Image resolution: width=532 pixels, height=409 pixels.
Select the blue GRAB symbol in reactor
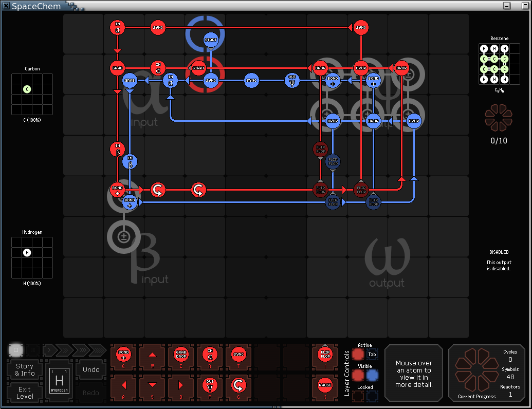130,81
